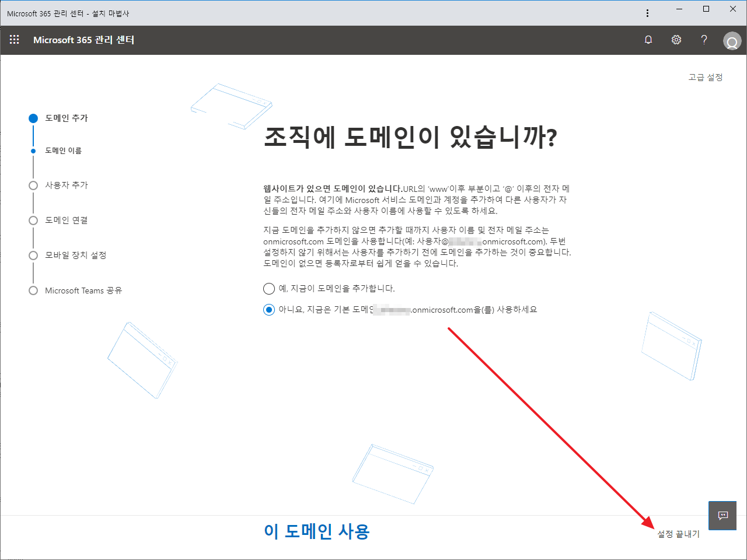Open the app launcher waffle icon
The image size is (747, 560).
click(15, 40)
